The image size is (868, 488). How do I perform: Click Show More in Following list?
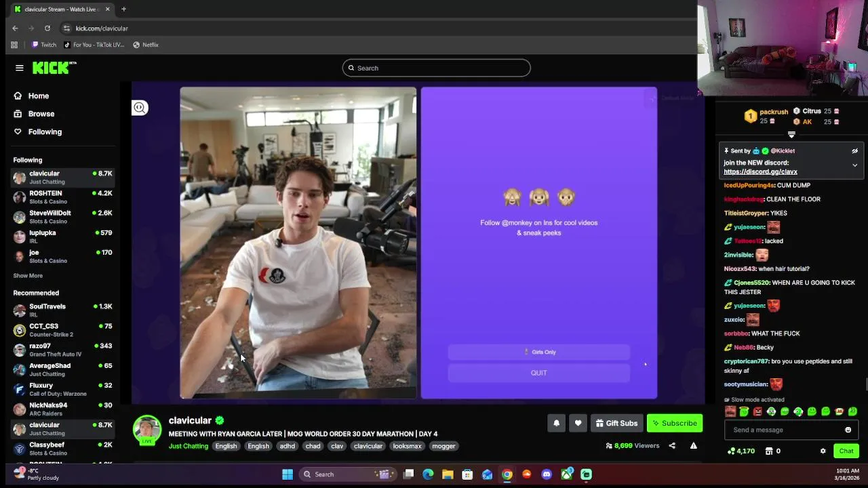(x=28, y=276)
